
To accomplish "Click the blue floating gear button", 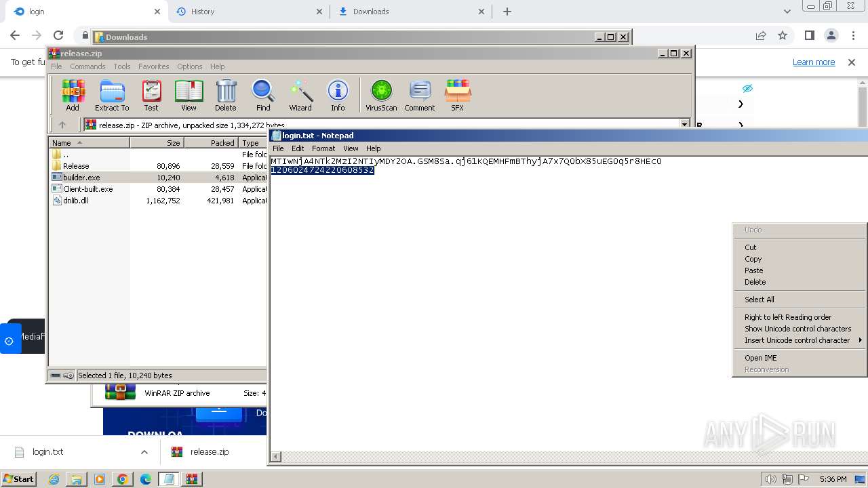I will click(x=9, y=340).
